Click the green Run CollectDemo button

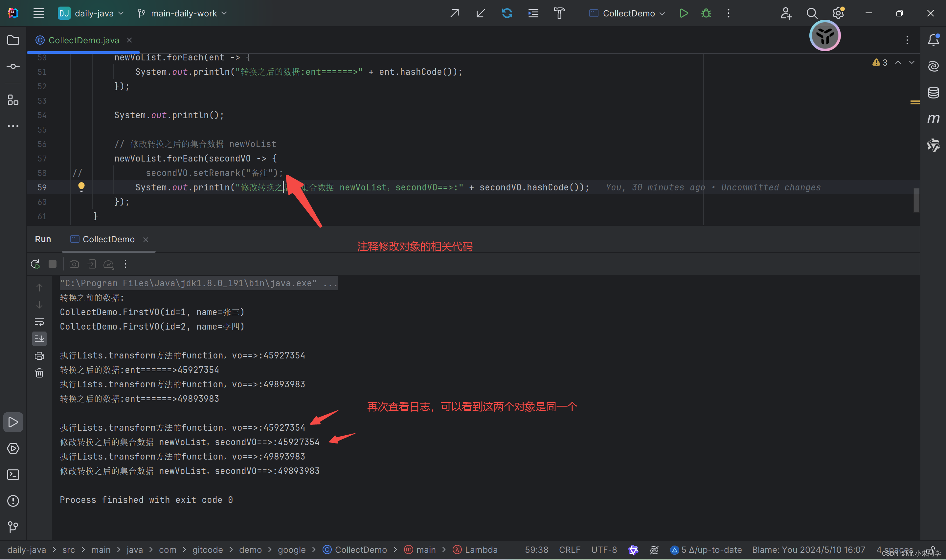point(684,13)
